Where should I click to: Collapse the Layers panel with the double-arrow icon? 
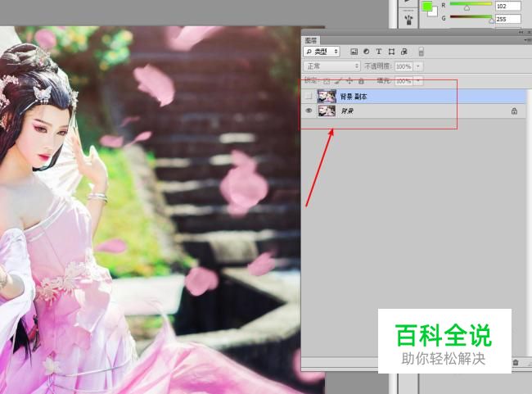pos(521,32)
